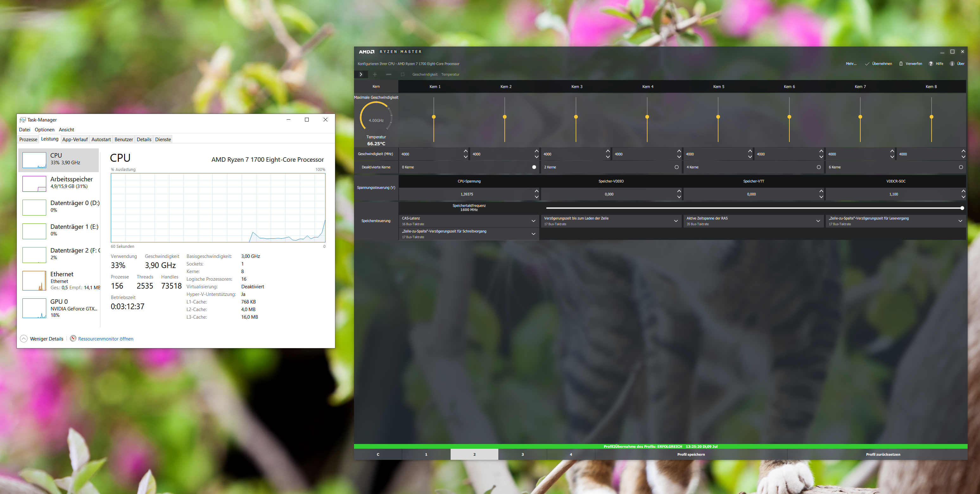This screenshot has height=494, width=980.
Task: Open Ressourcenmonitor via its gauge icon
Action: coord(73,339)
